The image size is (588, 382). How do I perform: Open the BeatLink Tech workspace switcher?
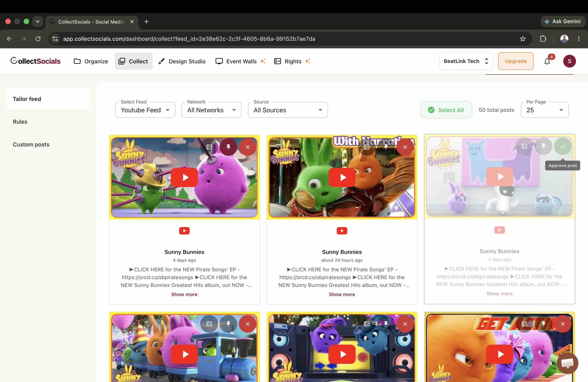tap(466, 61)
